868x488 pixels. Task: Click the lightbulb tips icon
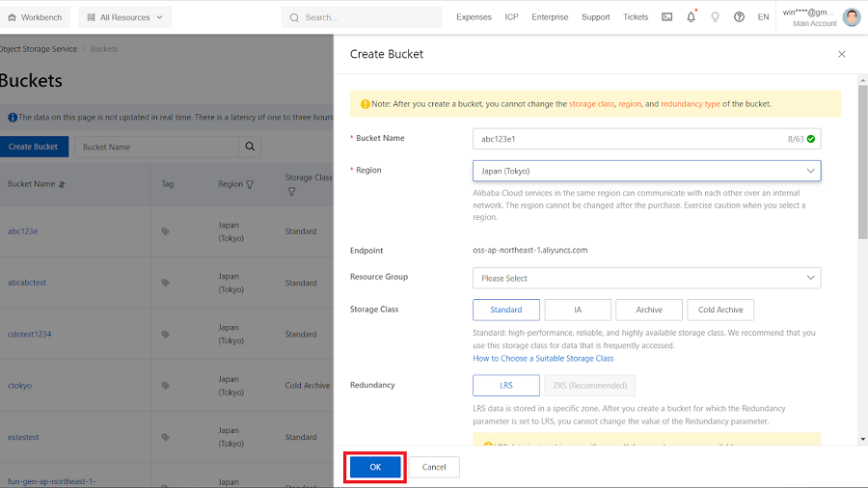[x=715, y=17]
